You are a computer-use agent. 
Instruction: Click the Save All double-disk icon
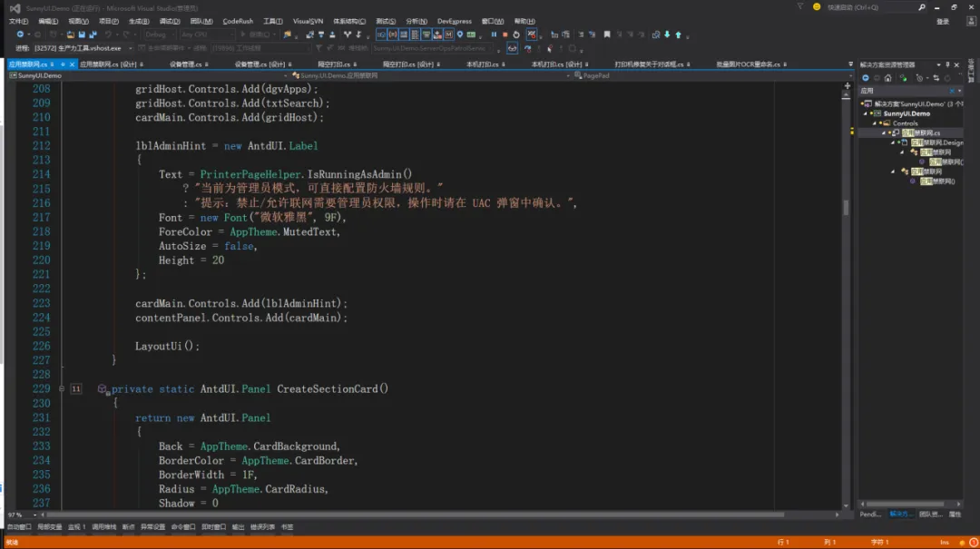tap(93, 34)
